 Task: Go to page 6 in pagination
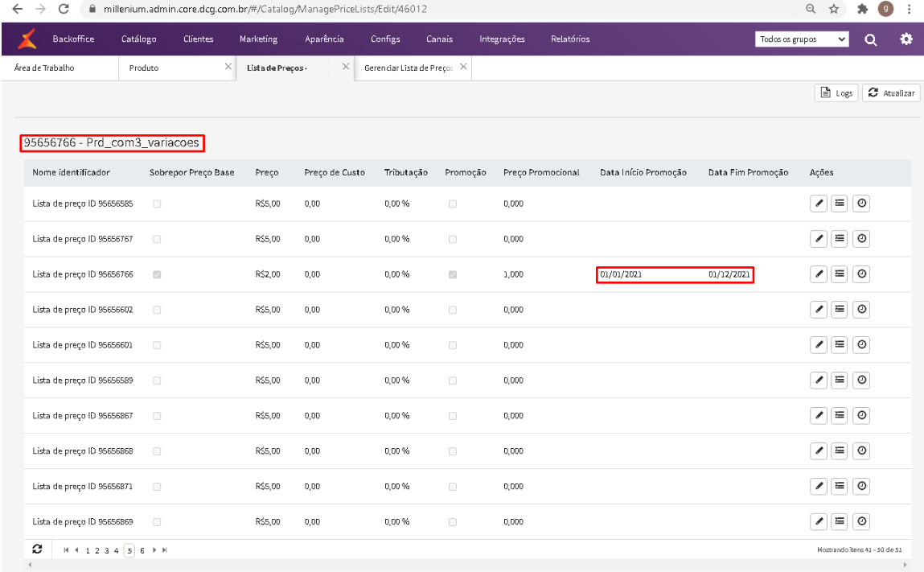(x=142, y=549)
